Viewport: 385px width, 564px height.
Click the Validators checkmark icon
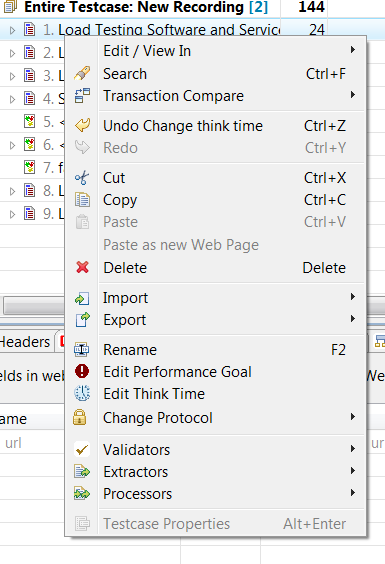82,450
